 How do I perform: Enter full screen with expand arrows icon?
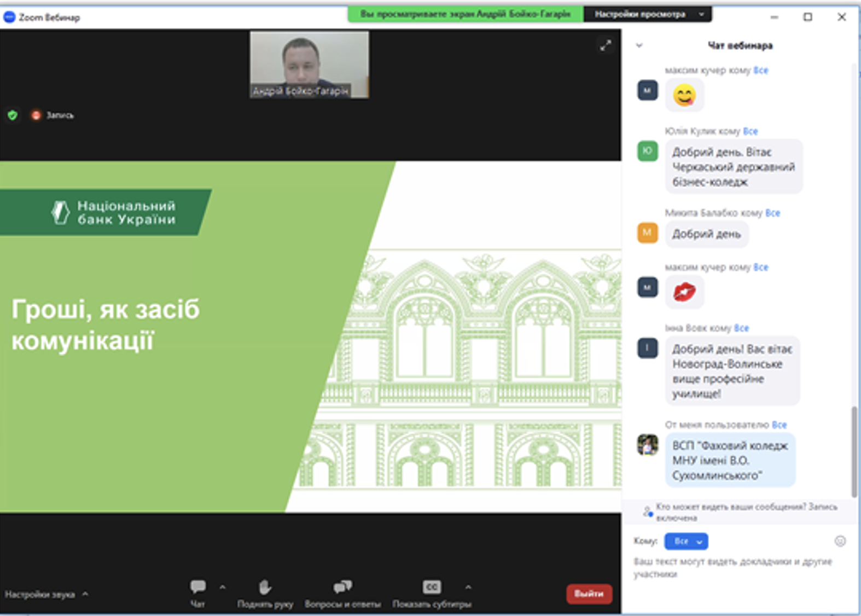[x=605, y=45]
